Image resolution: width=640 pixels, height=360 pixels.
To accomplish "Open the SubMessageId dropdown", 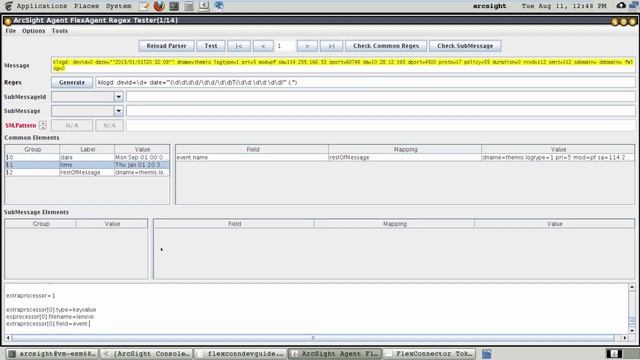I will point(118,97).
